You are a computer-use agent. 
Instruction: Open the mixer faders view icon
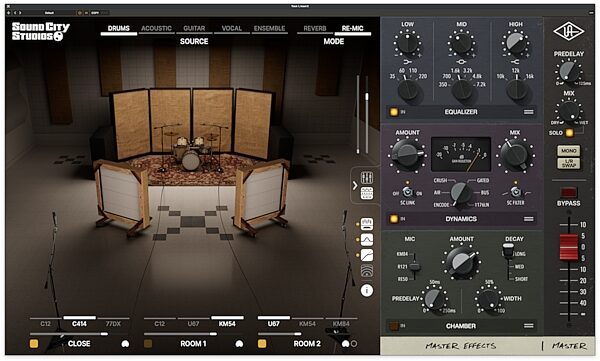[367, 178]
